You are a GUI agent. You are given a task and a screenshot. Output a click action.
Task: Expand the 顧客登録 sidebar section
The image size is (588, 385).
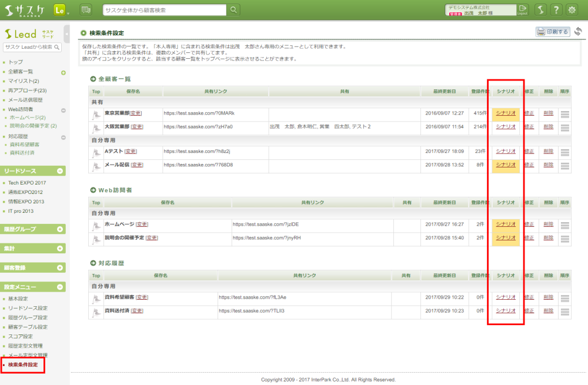[60, 268]
